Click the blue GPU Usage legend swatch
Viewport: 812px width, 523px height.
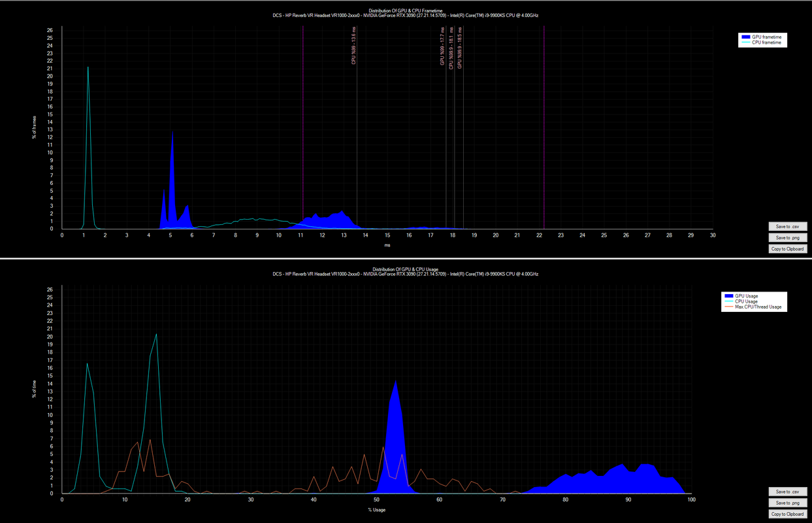(728, 296)
